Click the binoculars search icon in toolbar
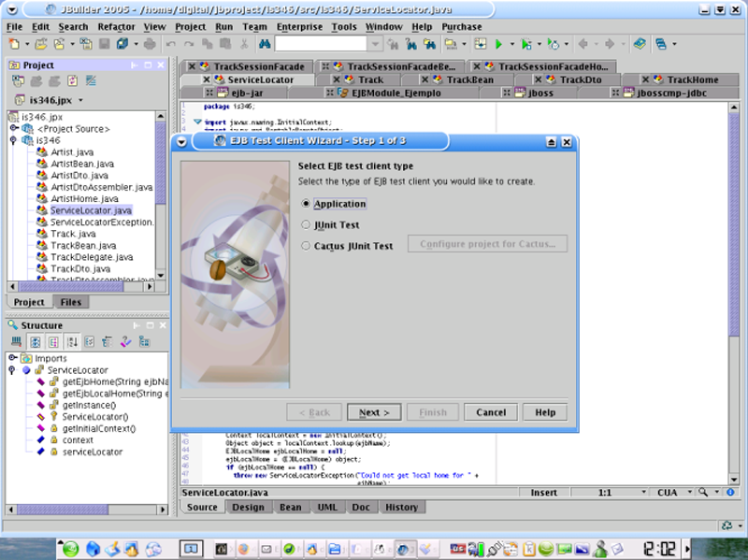Image resolution: width=748 pixels, height=560 pixels. [x=263, y=44]
